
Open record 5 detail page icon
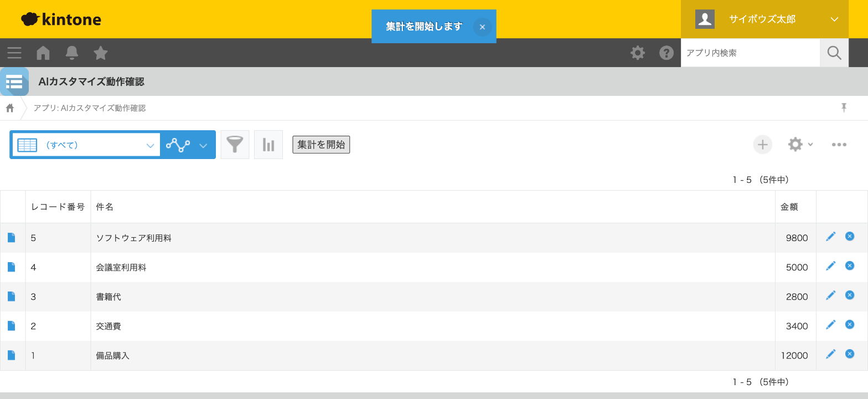(x=11, y=238)
